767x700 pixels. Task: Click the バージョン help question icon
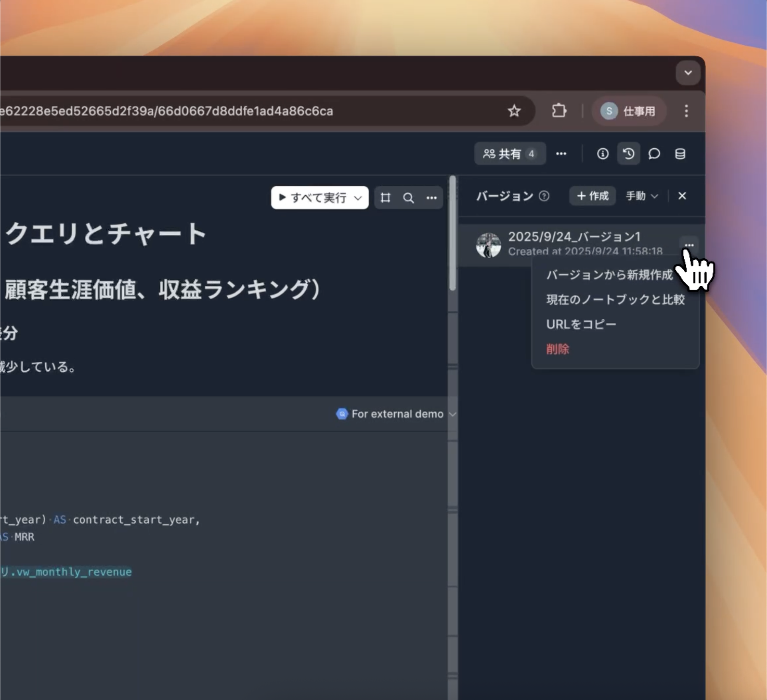(x=544, y=196)
